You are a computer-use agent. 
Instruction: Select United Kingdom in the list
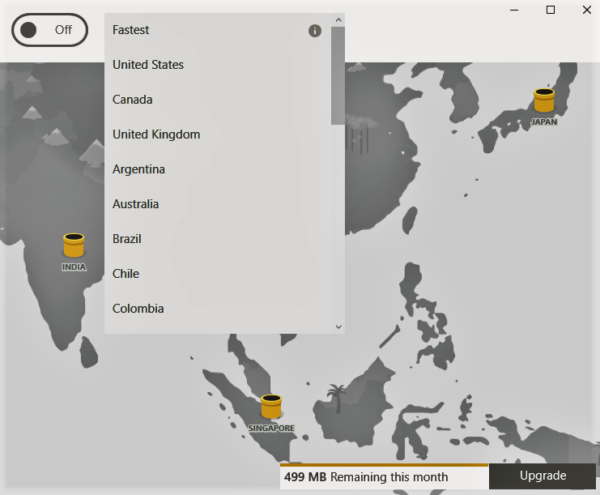point(218,134)
